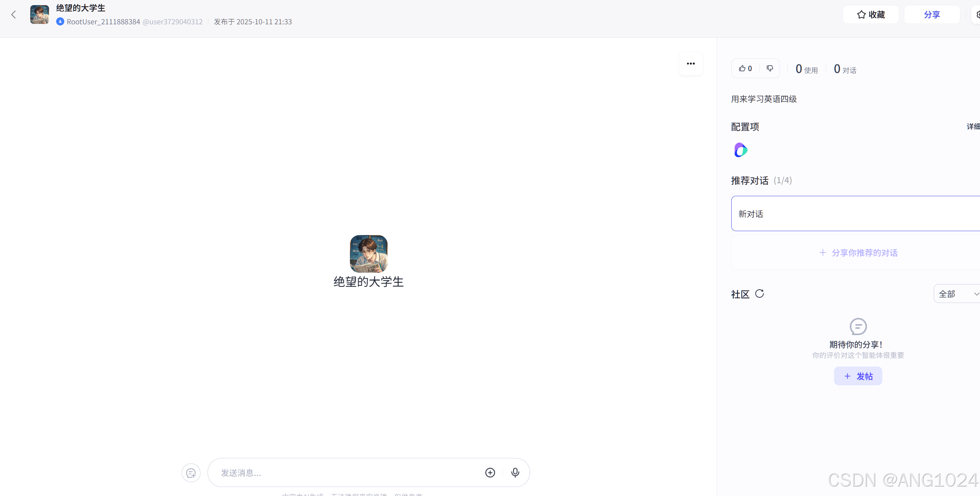This screenshot has width=980, height=496.
Task: Click the model icon under 配置项
Action: click(740, 150)
